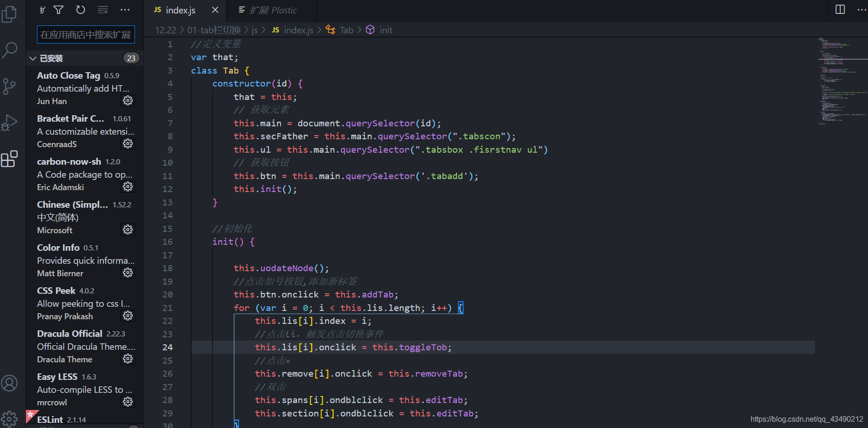Focus the extension marketplace search box
This screenshot has width=868, height=428.
[x=86, y=35]
